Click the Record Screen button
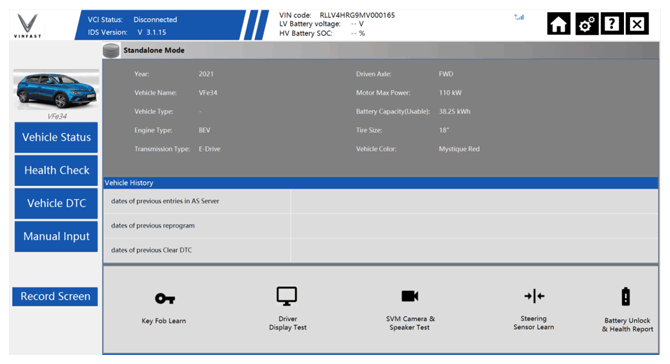This screenshot has height=364, width=670. tap(55, 296)
